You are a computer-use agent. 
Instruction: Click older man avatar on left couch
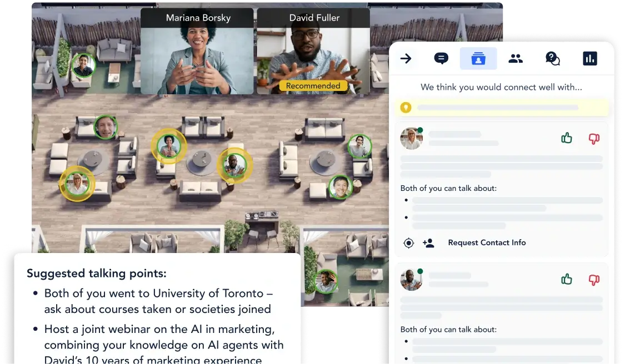[x=106, y=127]
